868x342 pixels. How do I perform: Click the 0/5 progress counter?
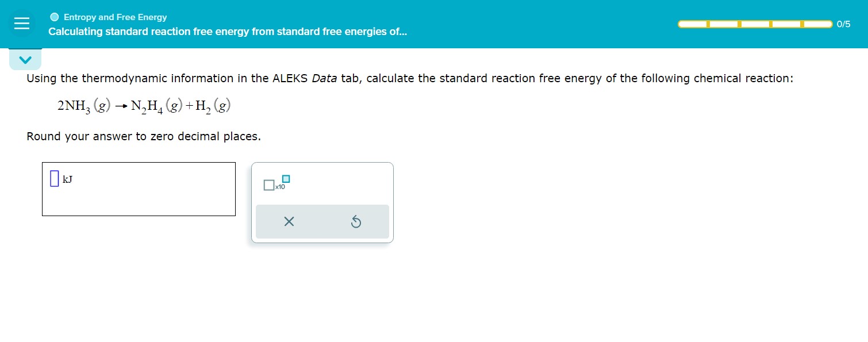(x=844, y=24)
